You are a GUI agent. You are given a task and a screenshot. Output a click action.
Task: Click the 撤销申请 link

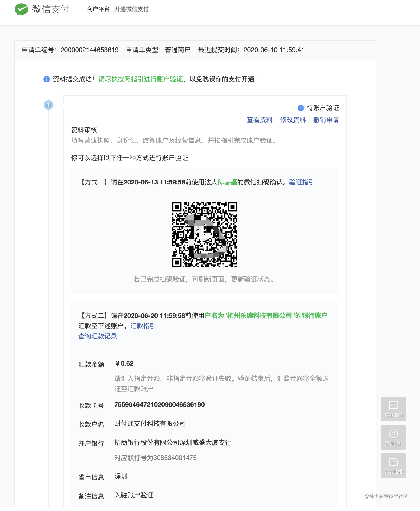tap(326, 120)
